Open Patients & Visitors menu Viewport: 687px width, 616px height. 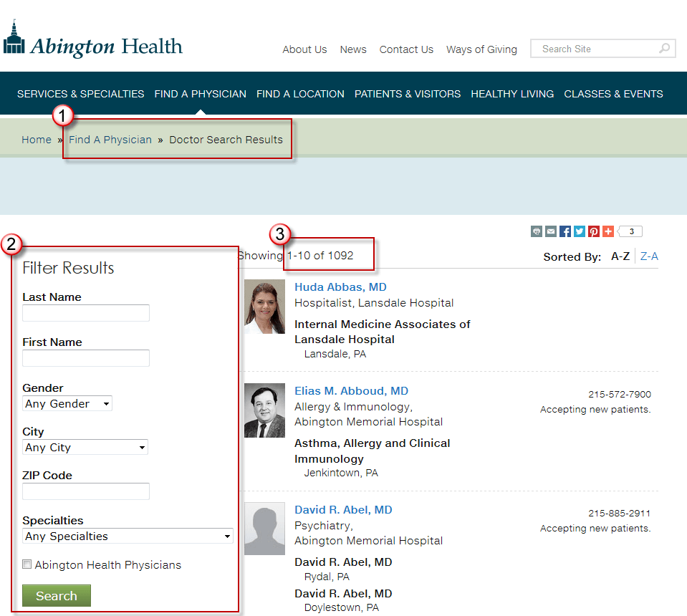[408, 94]
